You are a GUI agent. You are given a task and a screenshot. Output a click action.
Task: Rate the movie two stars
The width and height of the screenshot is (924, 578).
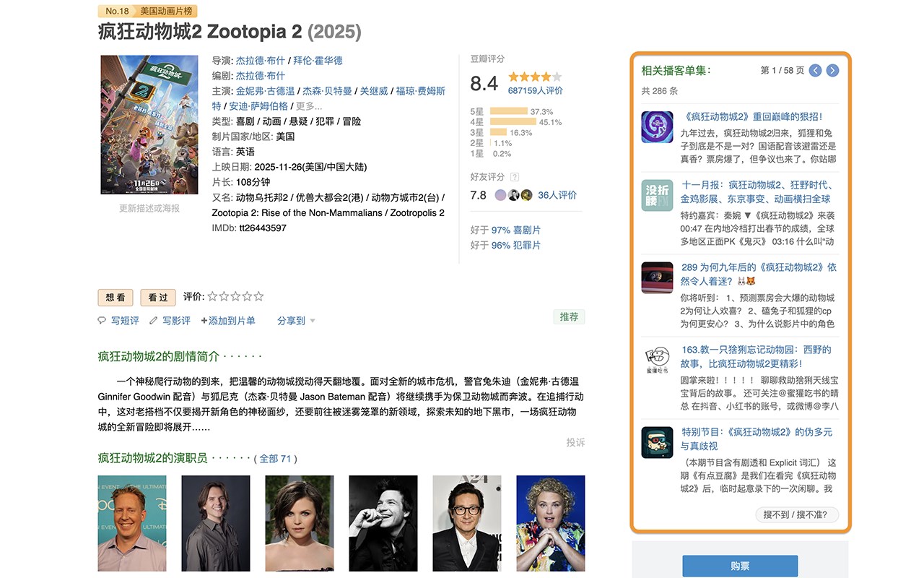point(224,296)
